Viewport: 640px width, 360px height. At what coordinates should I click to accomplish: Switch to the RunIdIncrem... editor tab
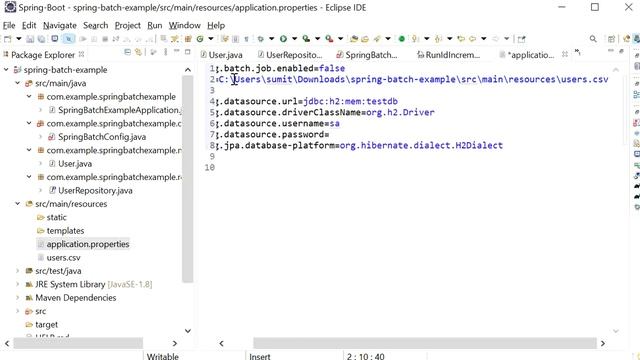(x=449, y=55)
